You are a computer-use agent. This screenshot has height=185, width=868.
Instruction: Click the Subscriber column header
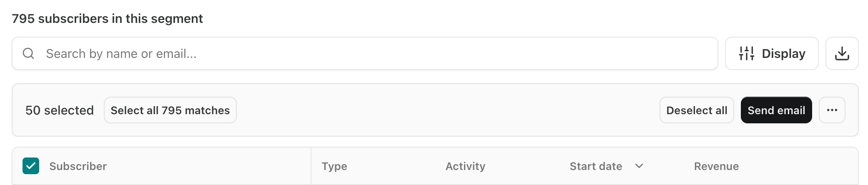78,166
